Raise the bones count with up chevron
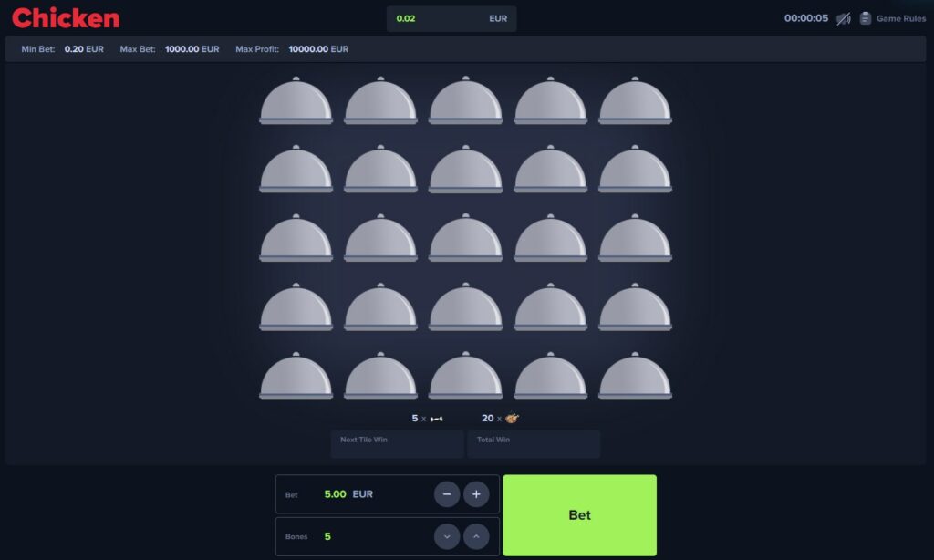The image size is (934, 560). coord(476,537)
